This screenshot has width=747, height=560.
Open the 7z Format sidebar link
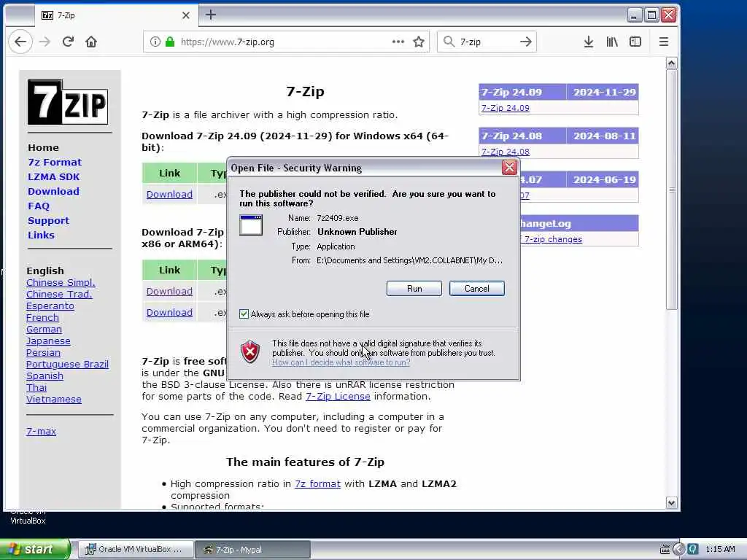click(x=54, y=163)
